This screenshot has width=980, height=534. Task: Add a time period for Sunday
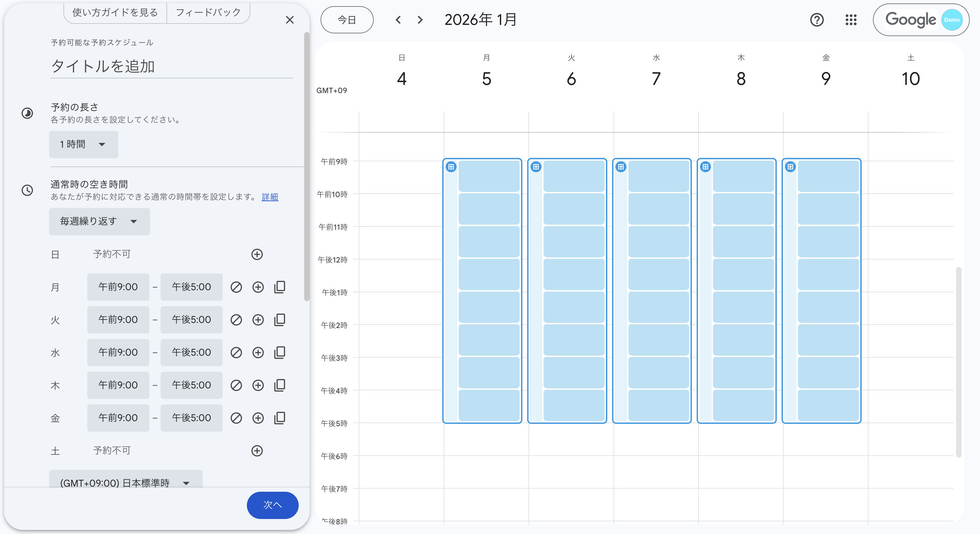coord(257,254)
